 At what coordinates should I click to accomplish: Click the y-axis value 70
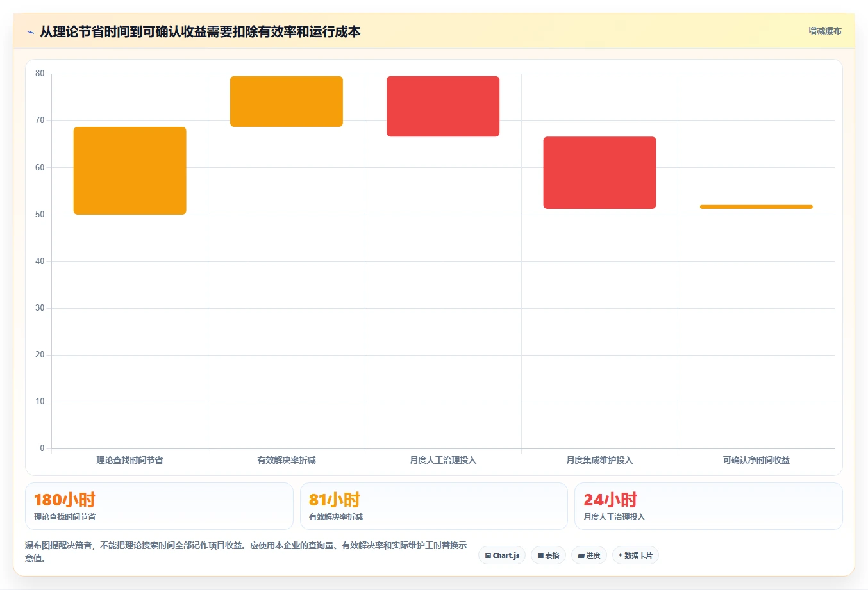click(x=40, y=120)
